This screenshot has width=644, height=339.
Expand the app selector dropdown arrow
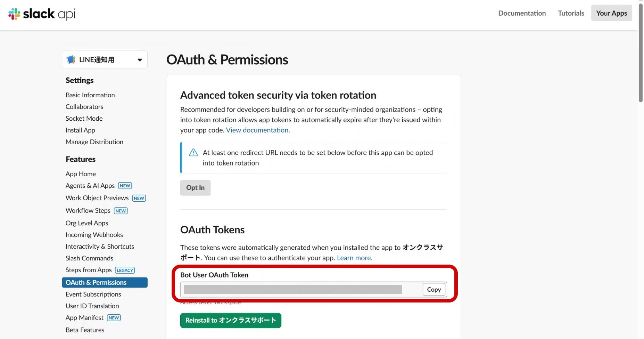point(140,60)
